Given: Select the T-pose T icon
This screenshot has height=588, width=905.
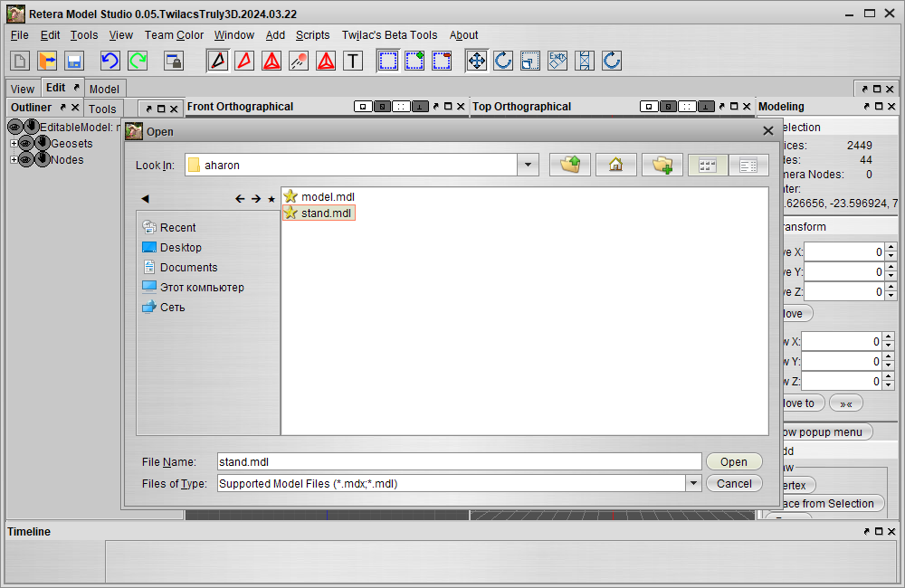Looking at the screenshot, I should [353, 61].
